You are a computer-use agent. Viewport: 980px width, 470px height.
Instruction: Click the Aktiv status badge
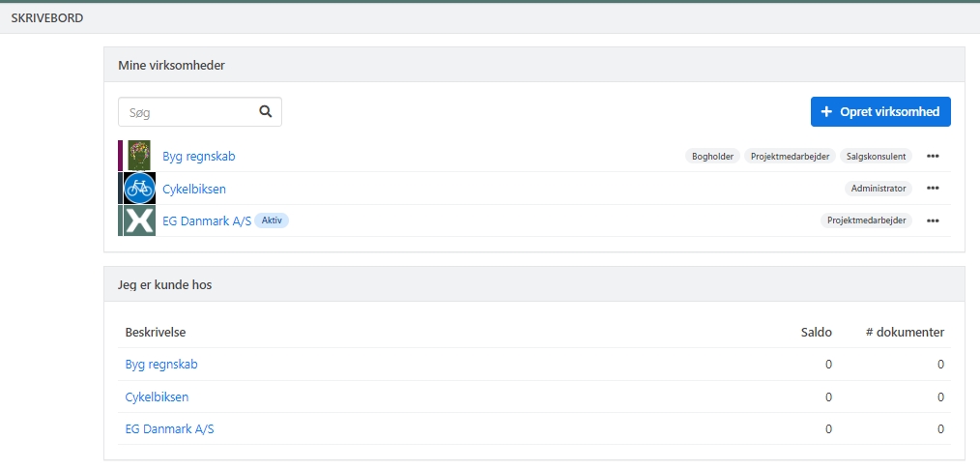tap(272, 220)
